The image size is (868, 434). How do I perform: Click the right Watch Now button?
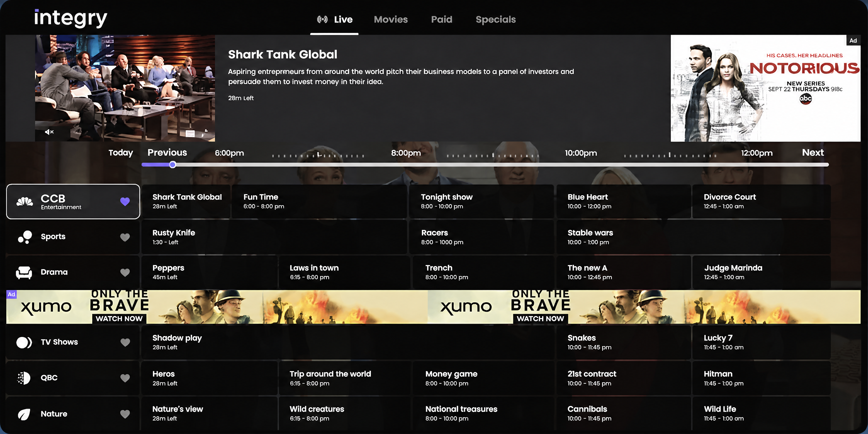[x=540, y=318]
